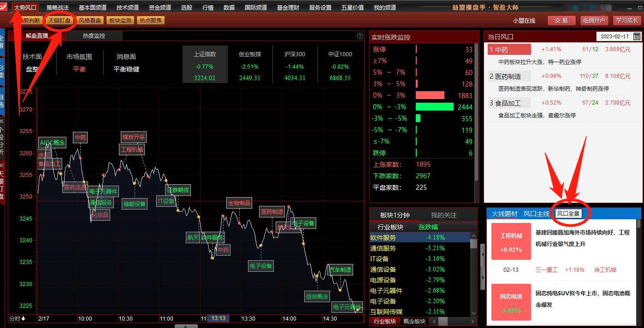Select the 风口主线 tab

(536, 214)
